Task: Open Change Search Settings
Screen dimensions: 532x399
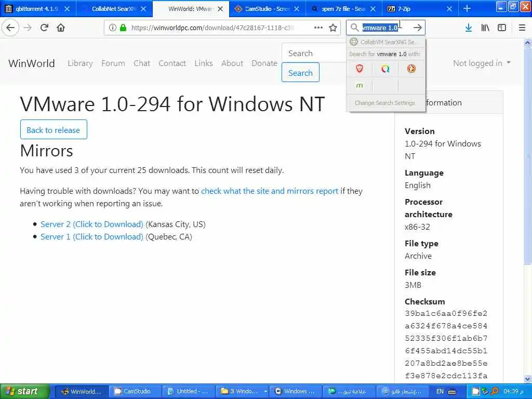Action: (385, 103)
